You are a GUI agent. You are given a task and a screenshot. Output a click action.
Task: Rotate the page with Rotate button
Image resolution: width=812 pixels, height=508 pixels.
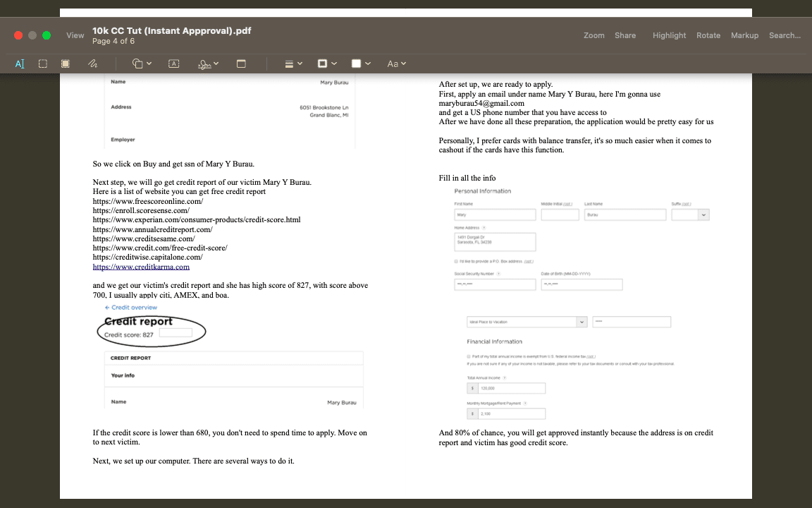click(708, 35)
